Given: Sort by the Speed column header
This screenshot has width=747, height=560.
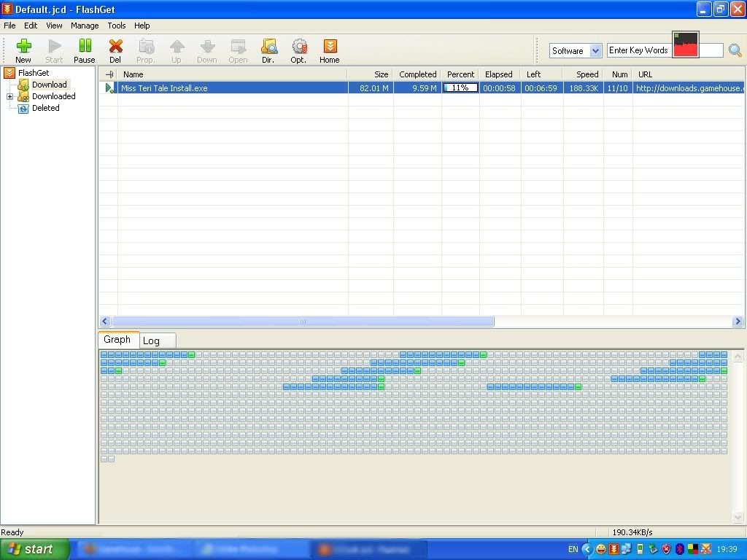Looking at the screenshot, I should click(x=584, y=74).
